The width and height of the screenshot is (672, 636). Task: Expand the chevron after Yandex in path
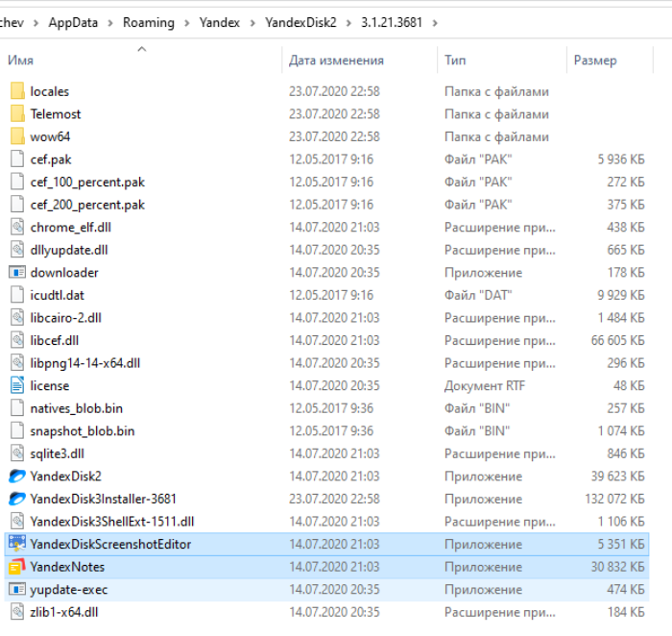point(252,23)
